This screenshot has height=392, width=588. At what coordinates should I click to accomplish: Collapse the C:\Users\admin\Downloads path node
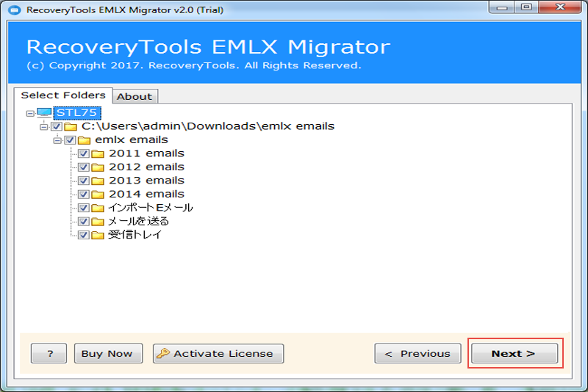pyautogui.click(x=43, y=126)
